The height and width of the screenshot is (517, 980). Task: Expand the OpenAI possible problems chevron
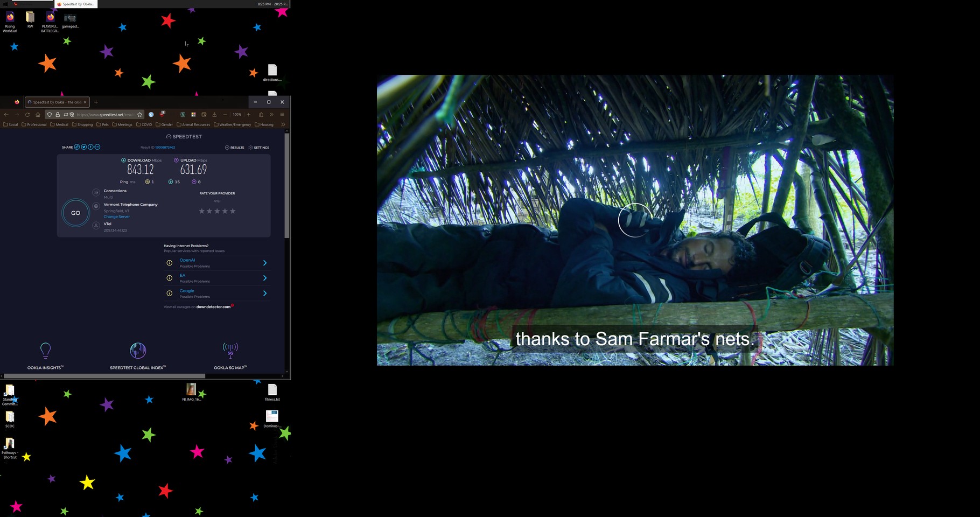tap(264, 263)
